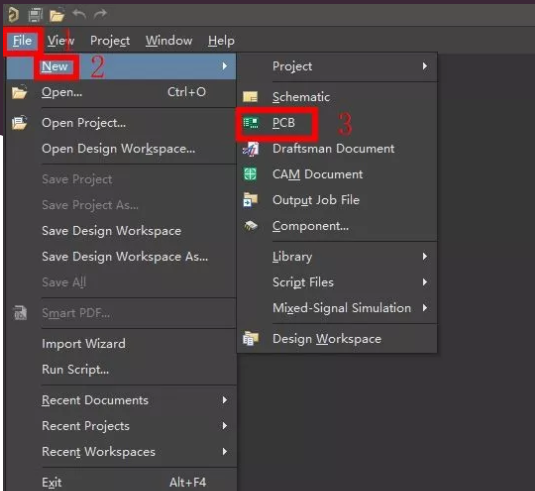The height and width of the screenshot is (491, 535).
Task: Click the green CAM Document icon
Action: [x=250, y=174]
